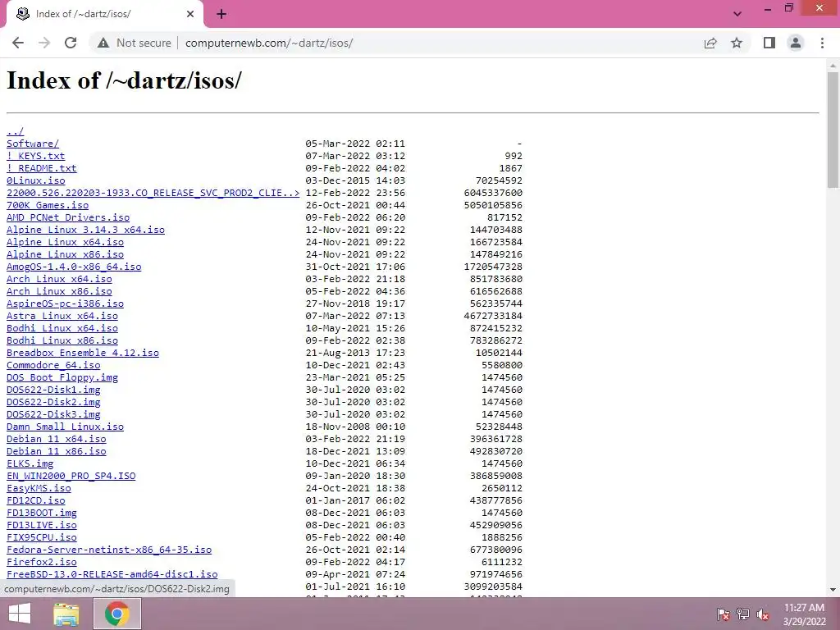Click Bodhi_Linux_x86.iso link

click(x=62, y=340)
